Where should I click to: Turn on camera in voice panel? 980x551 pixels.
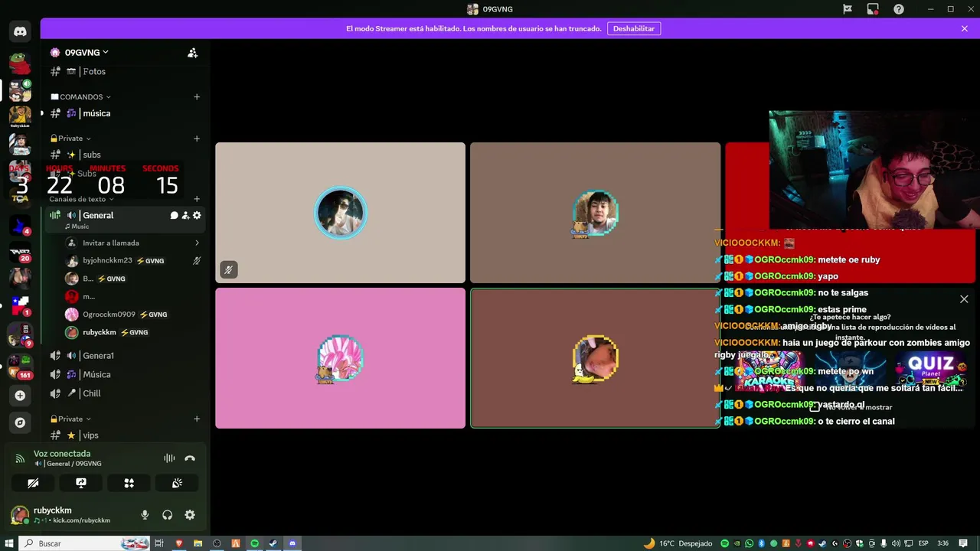(33, 483)
